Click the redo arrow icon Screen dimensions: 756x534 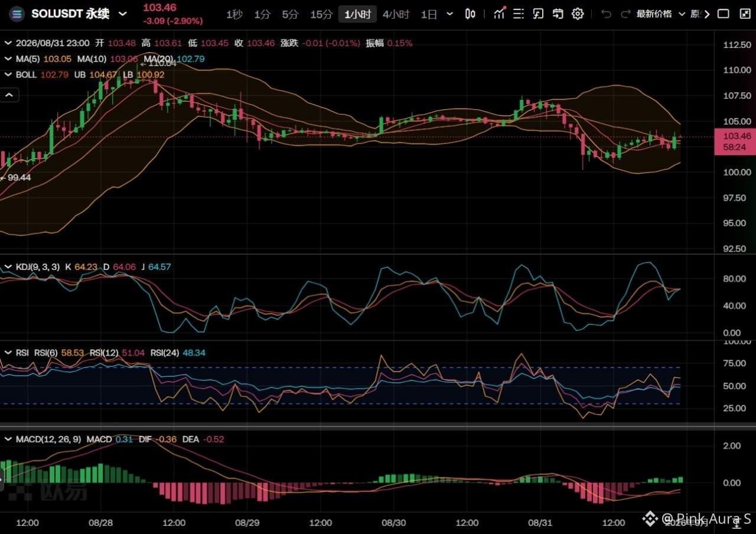click(625, 14)
